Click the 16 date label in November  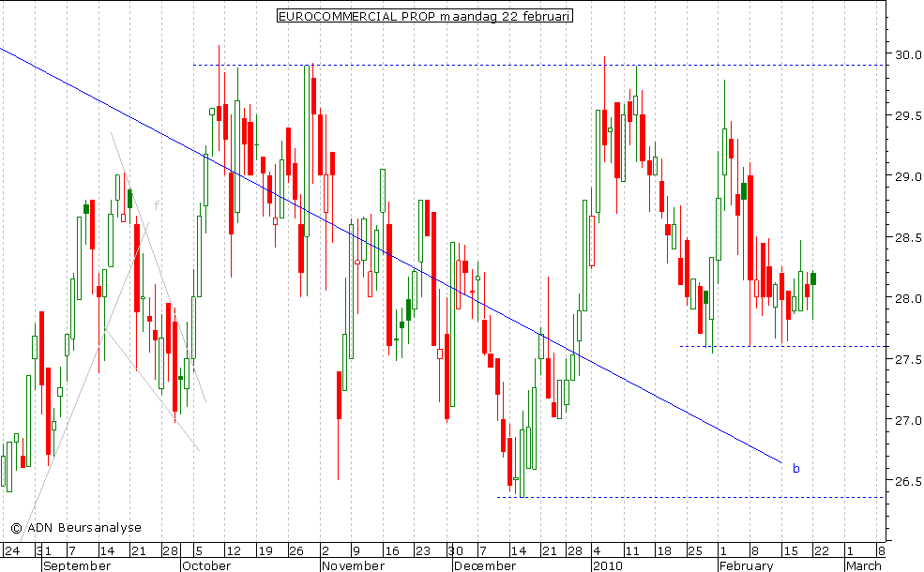(x=392, y=551)
